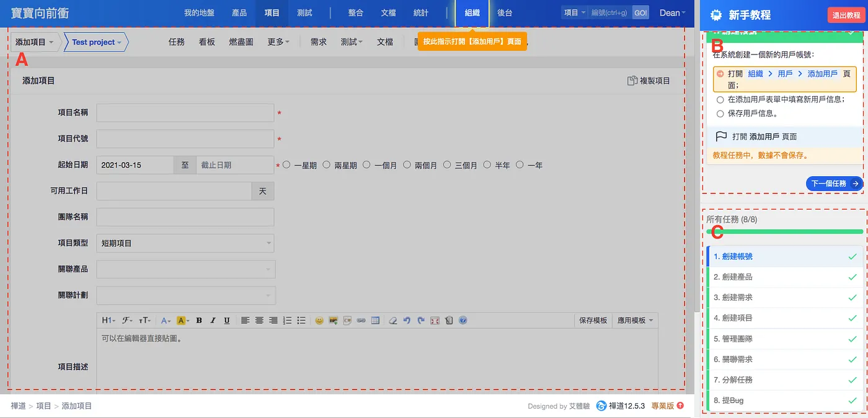Select the 一星期 duration radio button

click(286, 165)
